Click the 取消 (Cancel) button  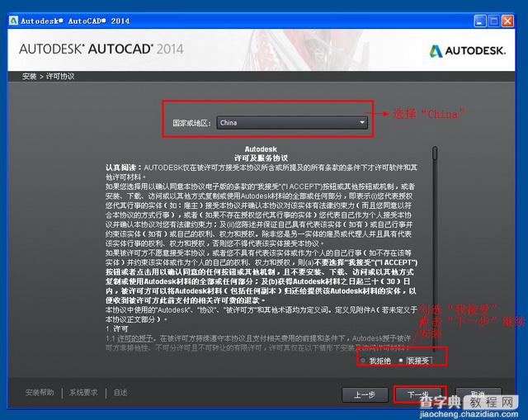click(478, 394)
